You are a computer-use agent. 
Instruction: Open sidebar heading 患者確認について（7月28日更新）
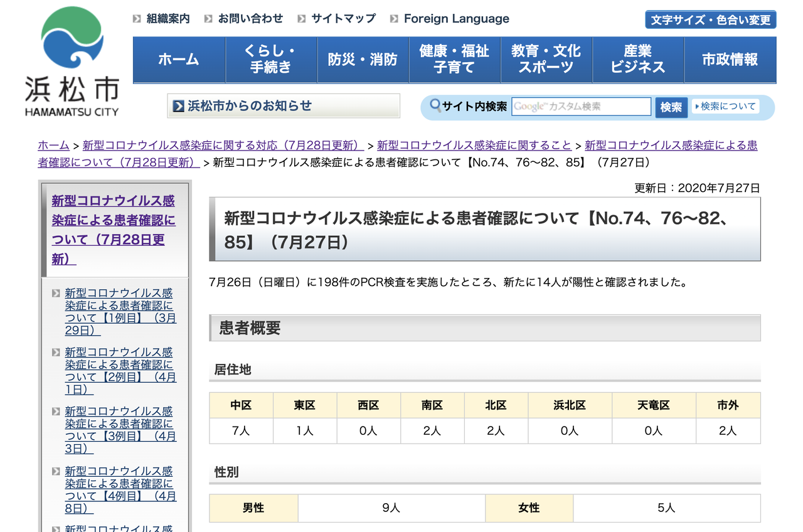click(114, 230)
